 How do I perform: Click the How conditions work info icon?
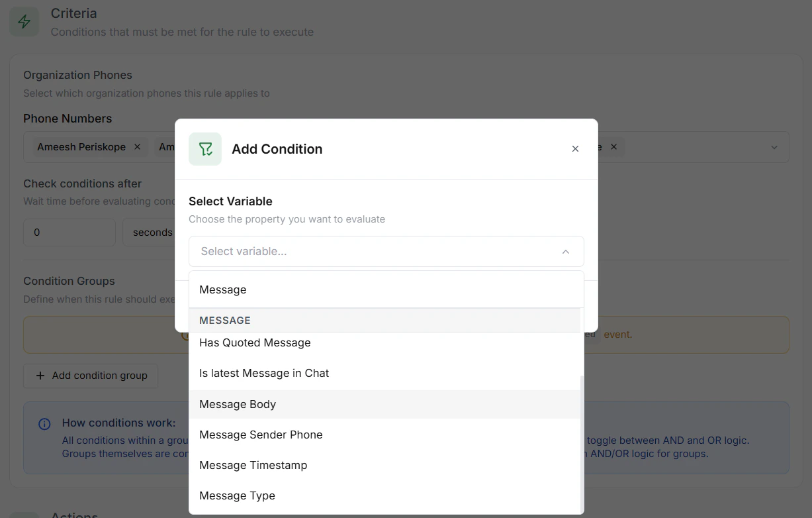(44, 424)
